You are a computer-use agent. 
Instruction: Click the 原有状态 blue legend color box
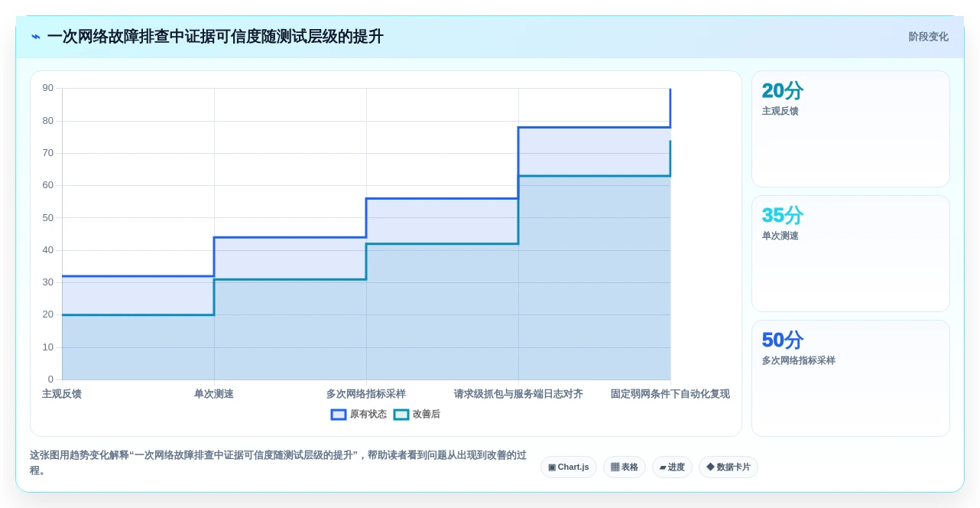(x=339, y=414)
